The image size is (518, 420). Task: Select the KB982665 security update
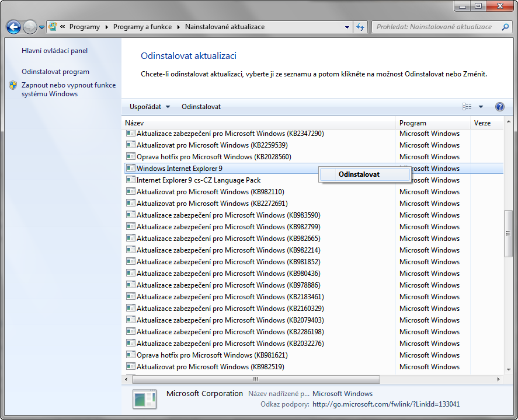pos(314,239)
